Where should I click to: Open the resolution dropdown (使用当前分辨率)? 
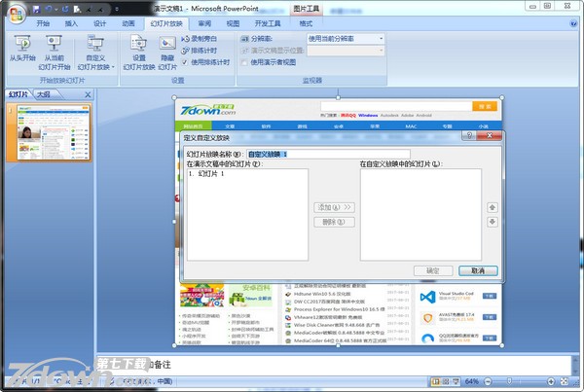(381, 39)
